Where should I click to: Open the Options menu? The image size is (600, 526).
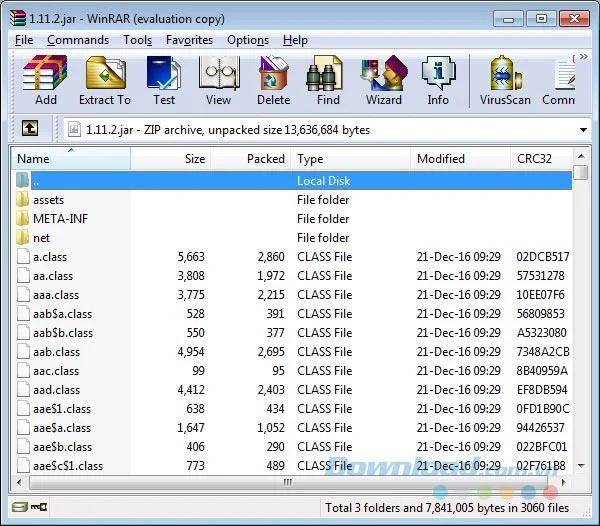pyautogui.click(x=248, y=40)
